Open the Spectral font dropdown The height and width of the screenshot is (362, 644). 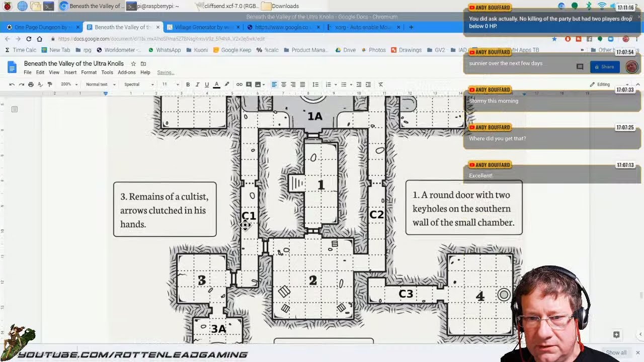pyautogui.click(x=139, y=84)
